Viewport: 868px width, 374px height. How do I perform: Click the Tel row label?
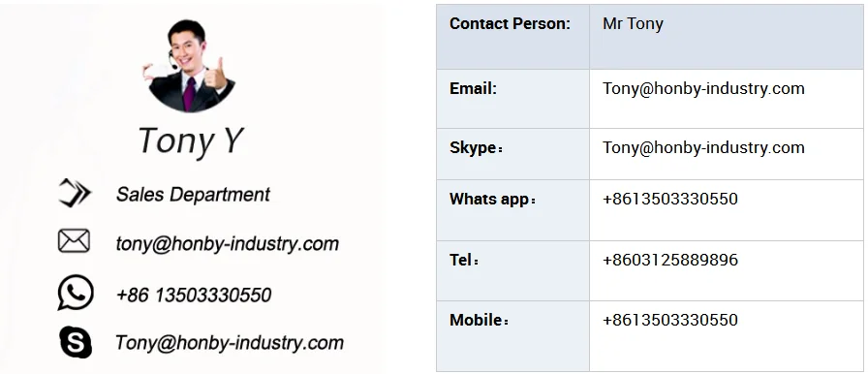tap(464, 260)
